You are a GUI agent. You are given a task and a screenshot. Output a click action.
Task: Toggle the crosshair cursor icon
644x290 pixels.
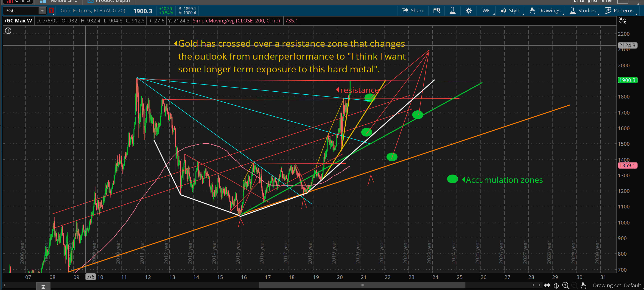tap(556, 285)
